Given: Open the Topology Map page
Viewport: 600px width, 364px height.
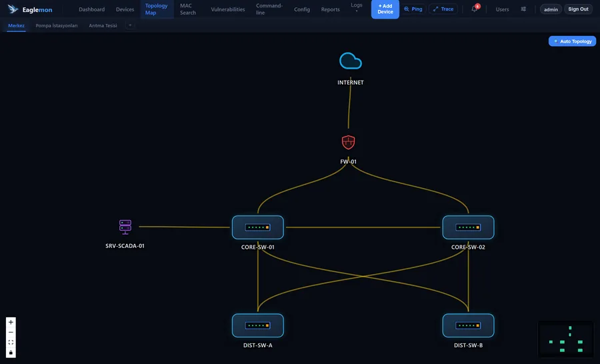Looking at the screenshot, I should coord(156,9).
